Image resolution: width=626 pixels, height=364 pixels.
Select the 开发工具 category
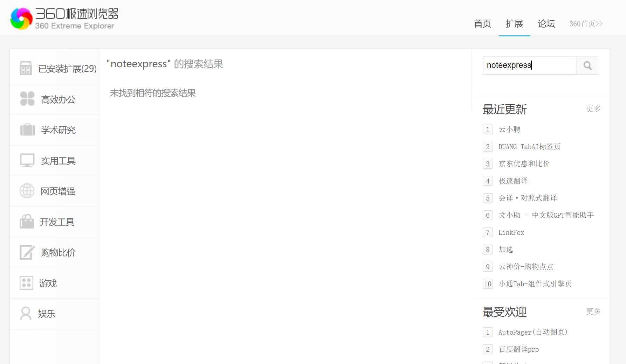[x=54, y=222]
